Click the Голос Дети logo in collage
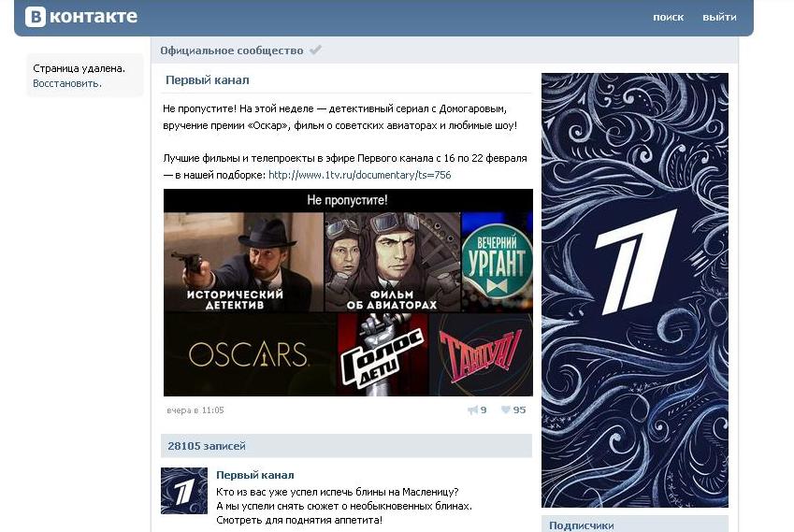794x532 pixels. point(383,353)
